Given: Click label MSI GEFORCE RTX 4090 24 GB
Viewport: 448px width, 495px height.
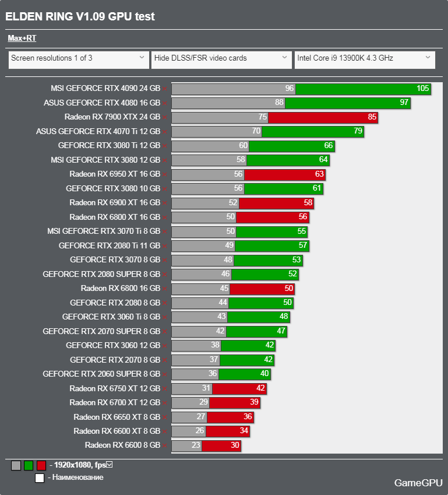Looking at the screenshot, I should (x=105, y=89).
